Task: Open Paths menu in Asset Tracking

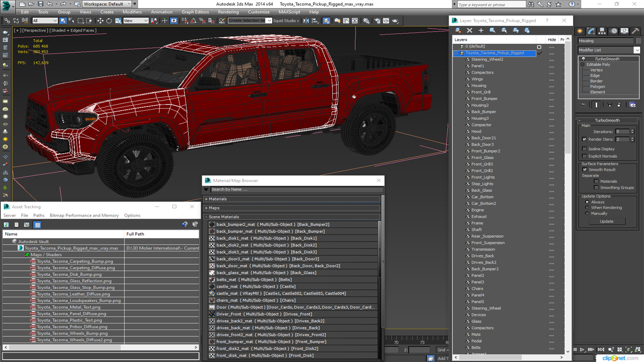Action: [x=39, y=216]
